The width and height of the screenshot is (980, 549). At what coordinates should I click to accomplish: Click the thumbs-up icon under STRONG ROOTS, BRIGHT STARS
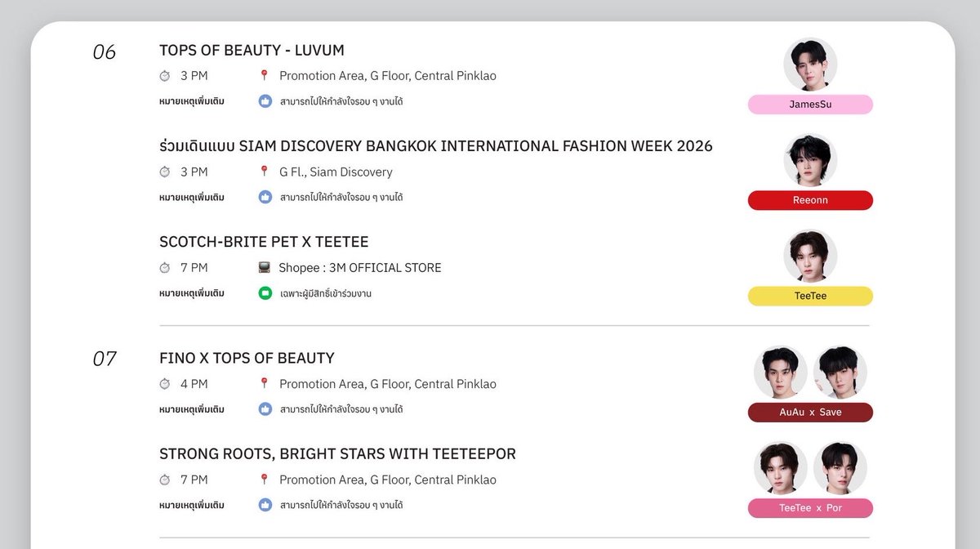(x=265, y=505)
